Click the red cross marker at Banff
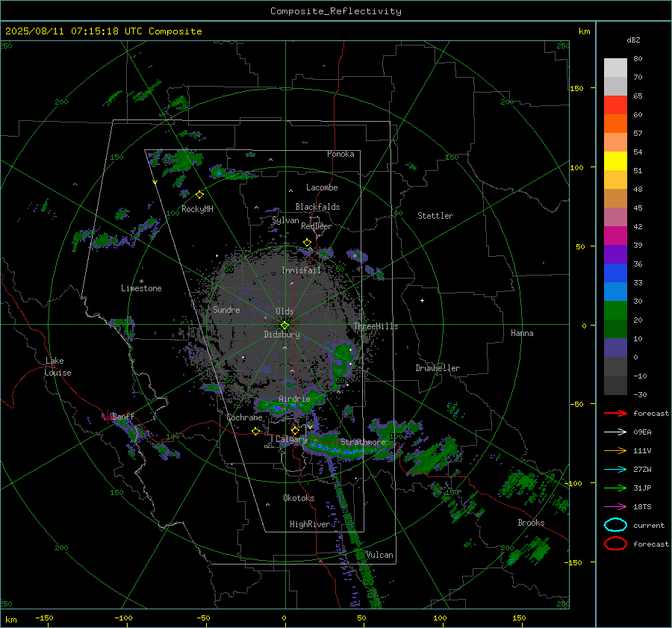 click(107, 416)
